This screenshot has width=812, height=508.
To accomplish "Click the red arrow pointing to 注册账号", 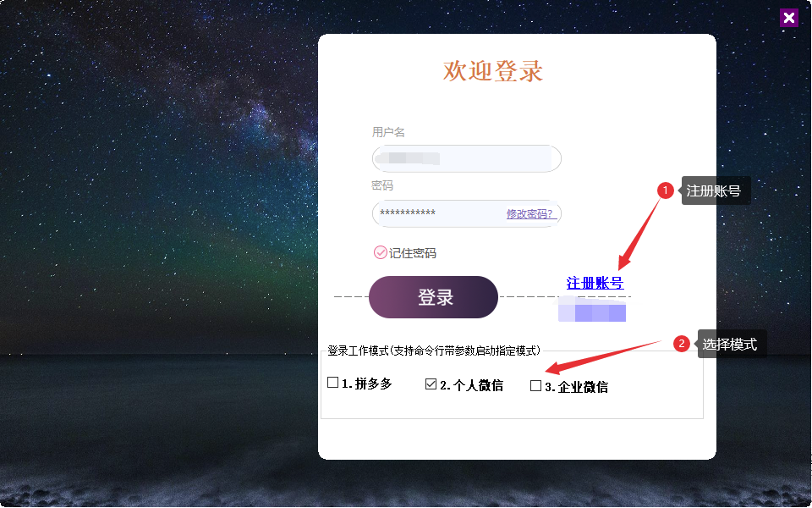I will [x=639, y=234].
